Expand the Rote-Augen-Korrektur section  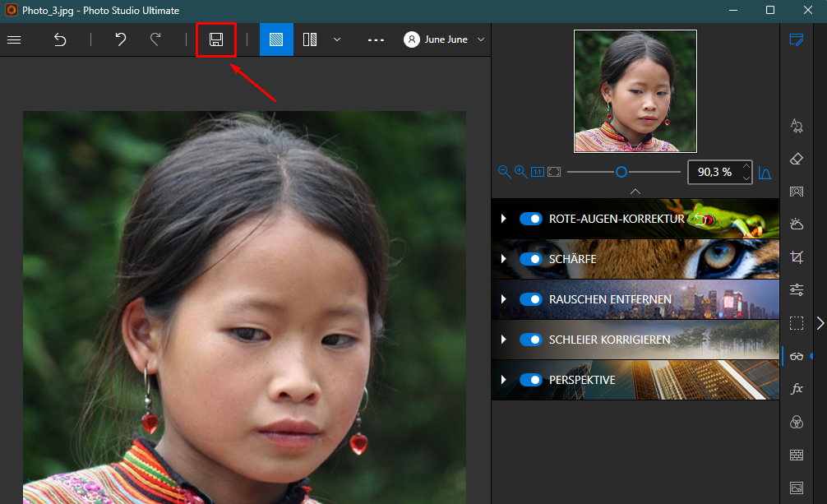pyautogui.click(x=504, y=219)
